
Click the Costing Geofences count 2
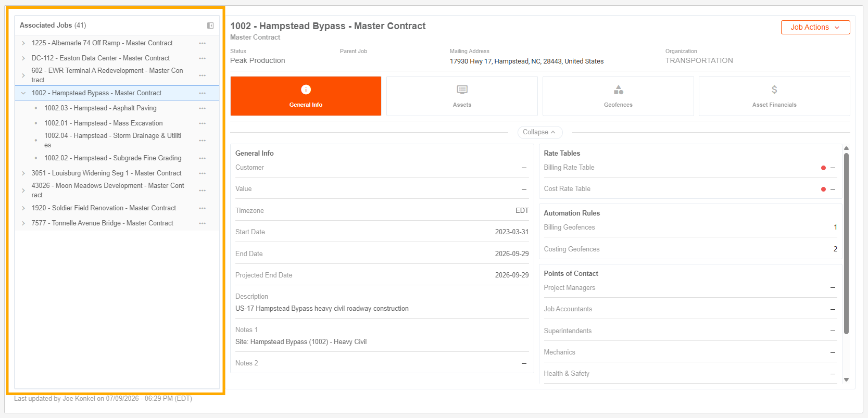coord(835,249)
